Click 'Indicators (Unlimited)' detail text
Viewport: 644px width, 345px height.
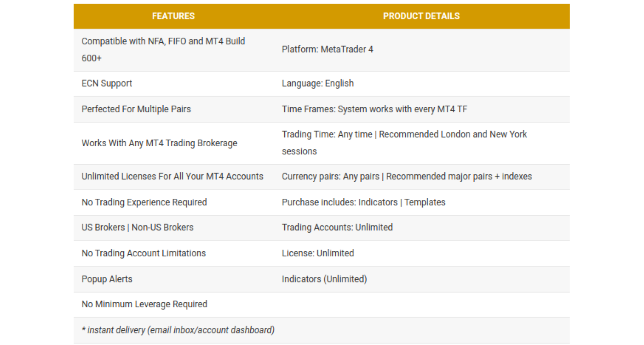click(x=324, y=279)
